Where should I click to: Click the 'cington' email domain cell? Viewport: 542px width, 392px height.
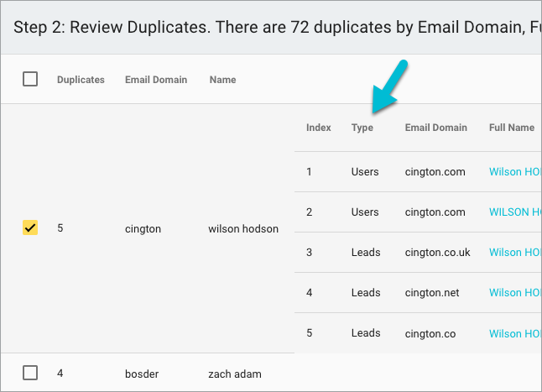tap(143, 229)
